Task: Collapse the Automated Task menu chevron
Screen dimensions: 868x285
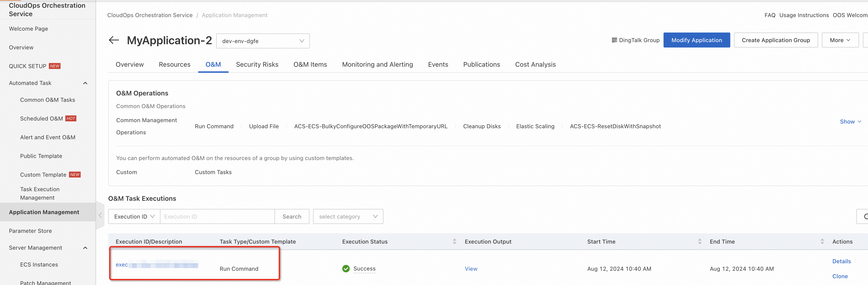Action: [85, 83]
